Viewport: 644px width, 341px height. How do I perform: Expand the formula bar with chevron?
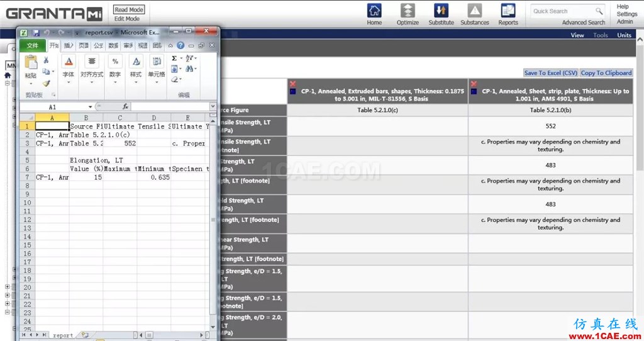point(213,106)
